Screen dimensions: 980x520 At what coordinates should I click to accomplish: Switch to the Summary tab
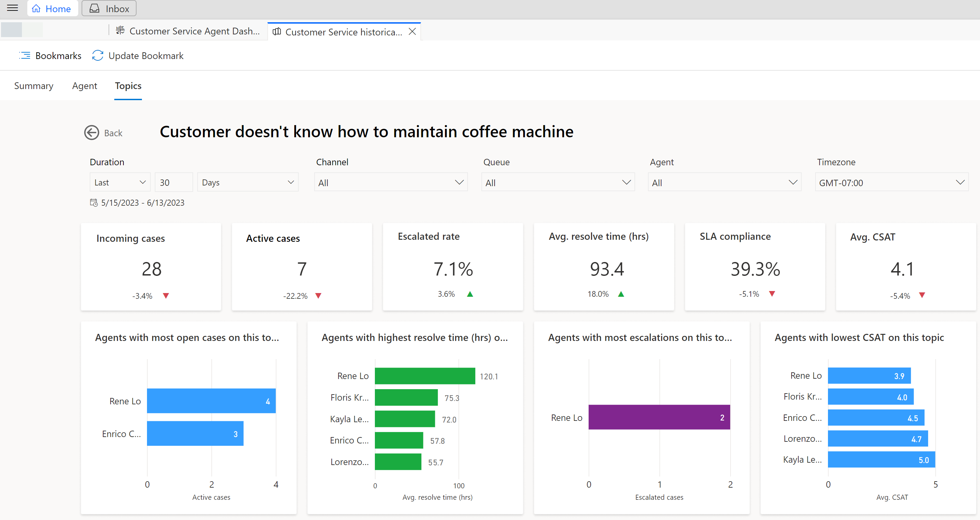[x=34, y=86]
